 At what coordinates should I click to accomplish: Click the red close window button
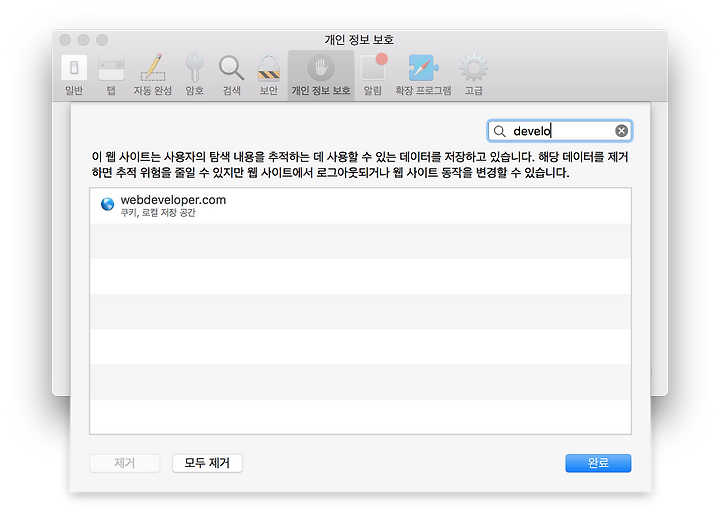pos(65,40)
